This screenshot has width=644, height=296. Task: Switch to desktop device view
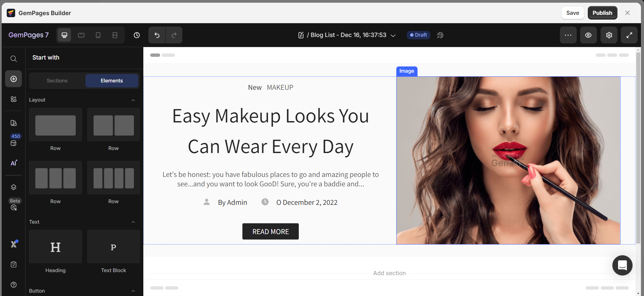[x=64, y=35]
